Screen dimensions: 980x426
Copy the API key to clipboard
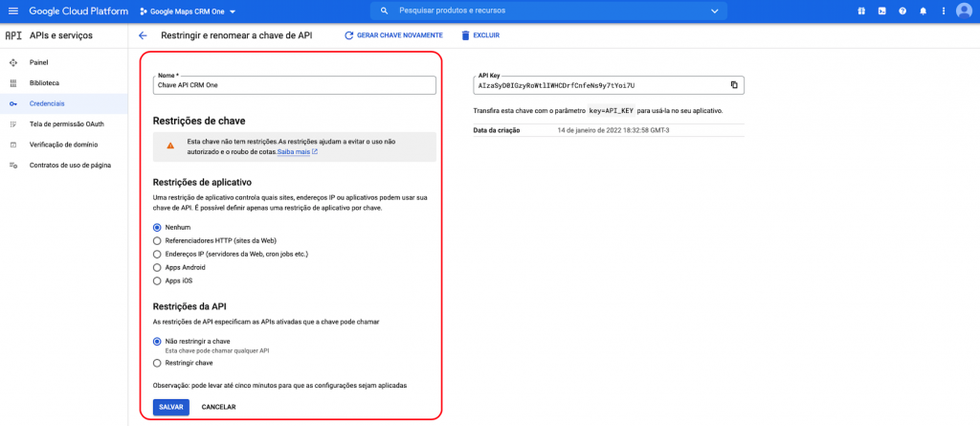[x=734, y=85]
